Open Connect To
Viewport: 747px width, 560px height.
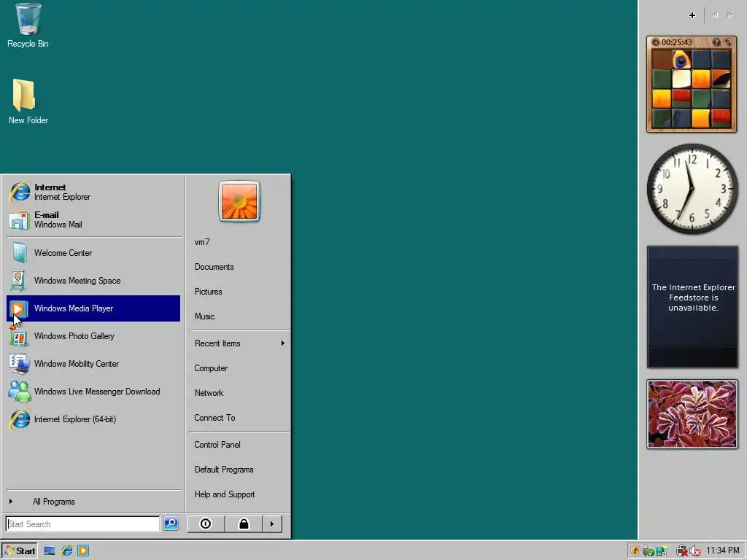(239, 418)
